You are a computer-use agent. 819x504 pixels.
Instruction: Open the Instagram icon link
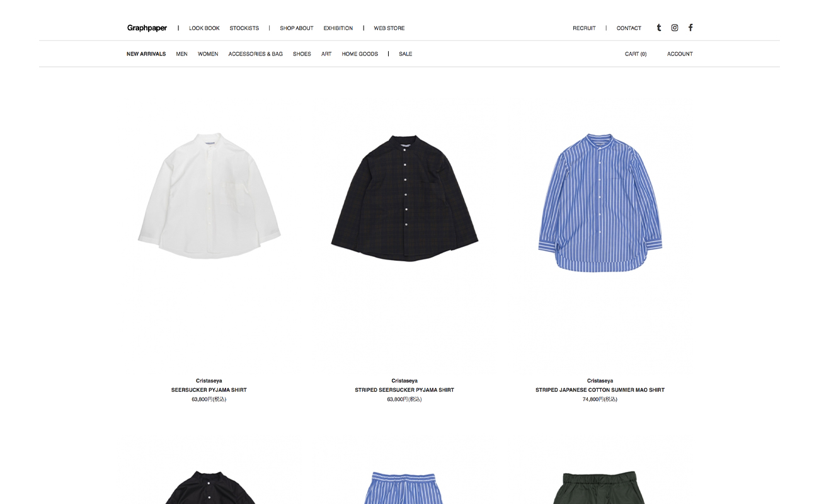pos(675,28)
